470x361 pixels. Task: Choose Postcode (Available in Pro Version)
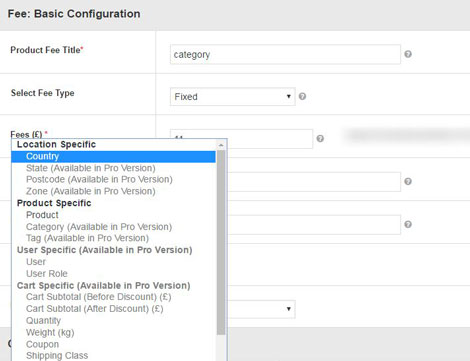tap(99, 179)
